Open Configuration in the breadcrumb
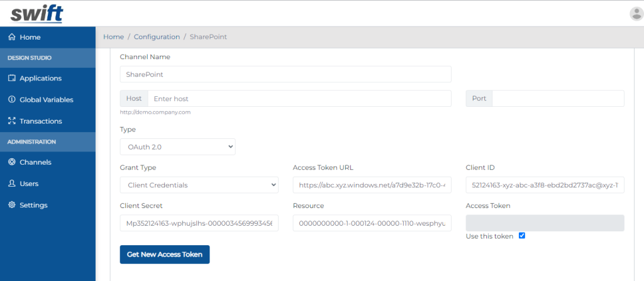This screenshot has width=644, height=281. (x=157, y=36)
